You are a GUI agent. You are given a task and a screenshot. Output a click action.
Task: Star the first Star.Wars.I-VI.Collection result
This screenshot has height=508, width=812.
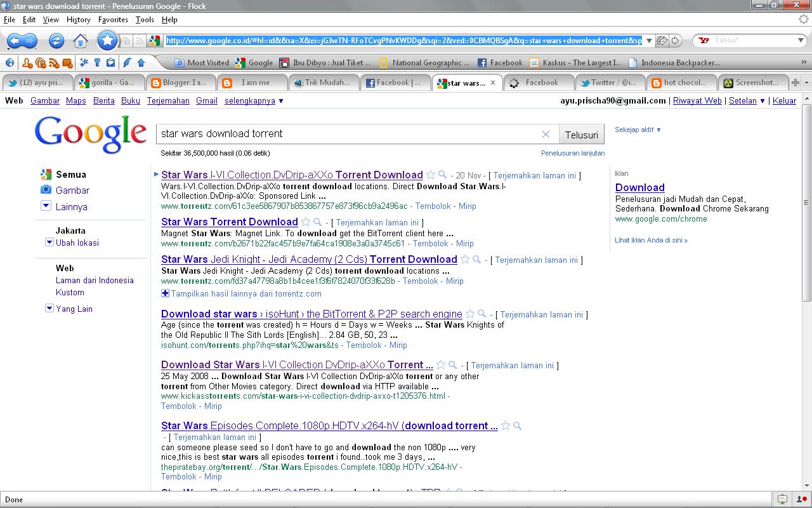(x=431, y=175)
